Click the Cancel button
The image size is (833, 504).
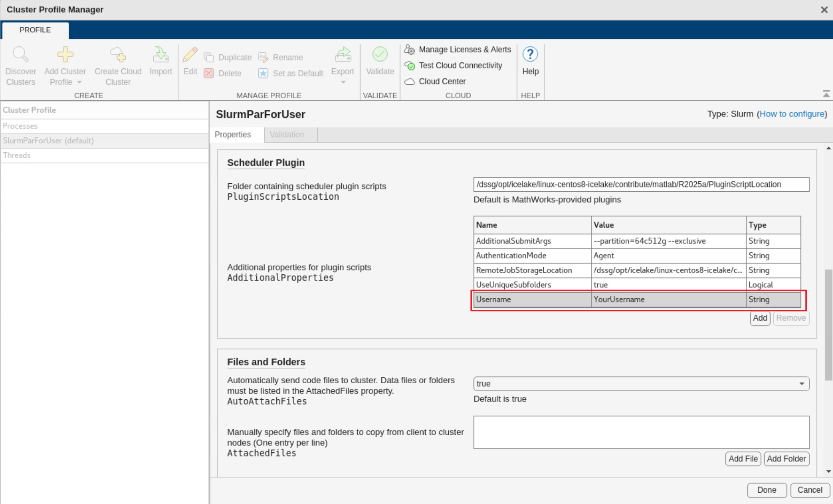click(809, 490)
